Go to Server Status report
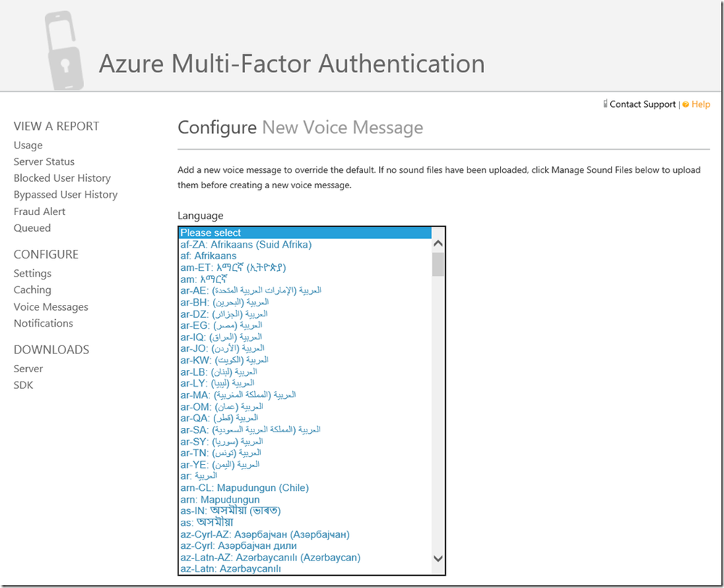The width and height of the screenshot is (724, 588). tap(44, 161)
